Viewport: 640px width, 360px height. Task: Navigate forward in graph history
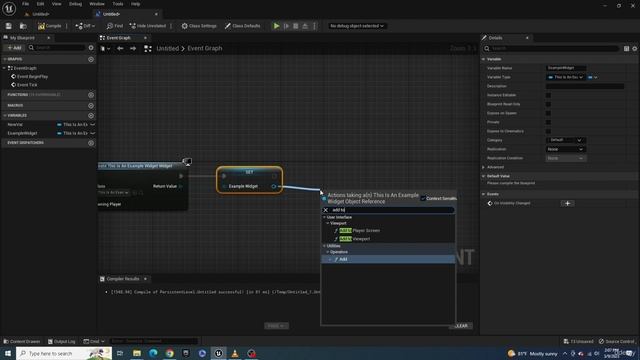pos(133,48)
